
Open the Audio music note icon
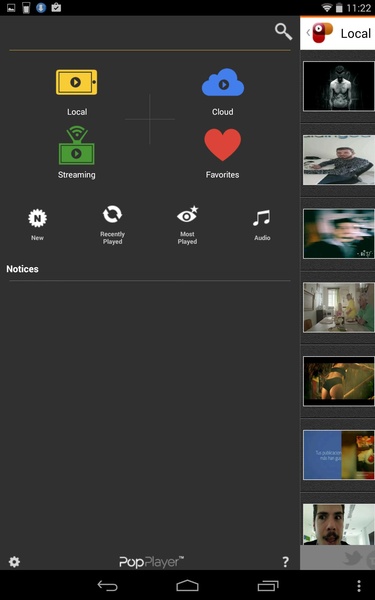click(x=262, y=218)
